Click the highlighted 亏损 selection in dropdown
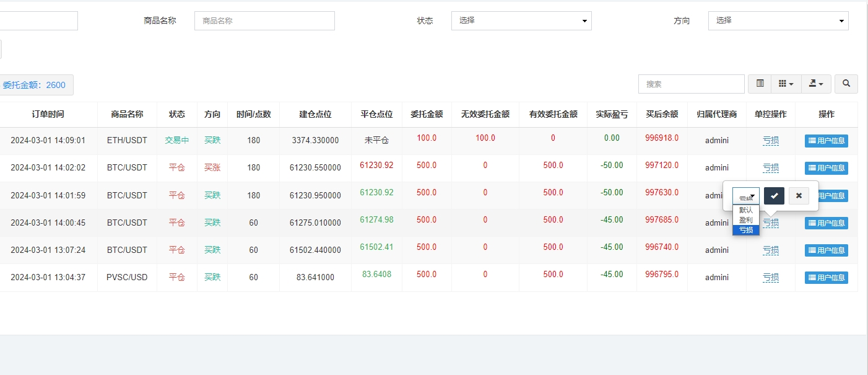 coord(745,229)
